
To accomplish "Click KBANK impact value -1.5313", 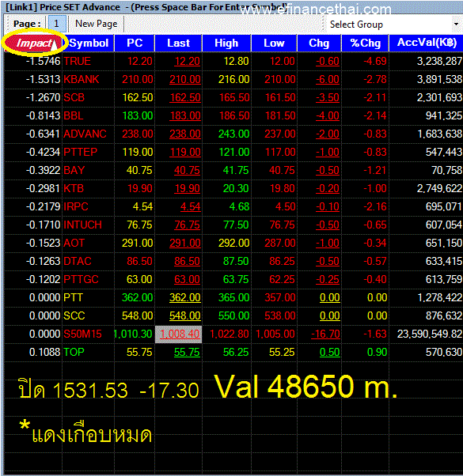I will (x=44, y=80).
